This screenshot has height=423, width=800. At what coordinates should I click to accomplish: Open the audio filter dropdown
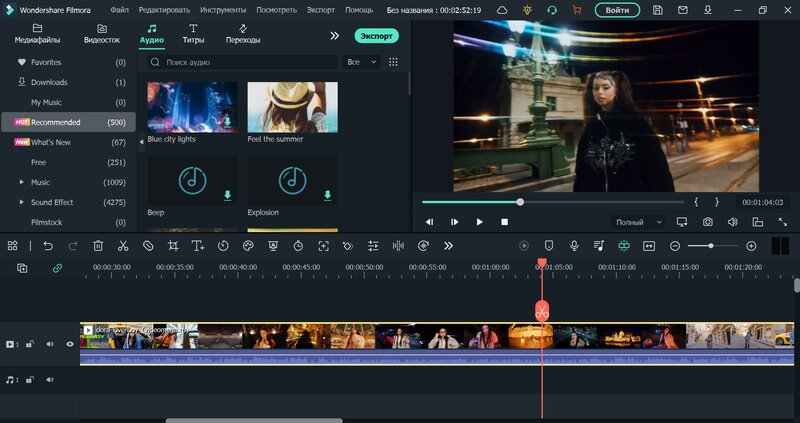tap(361, 62)
